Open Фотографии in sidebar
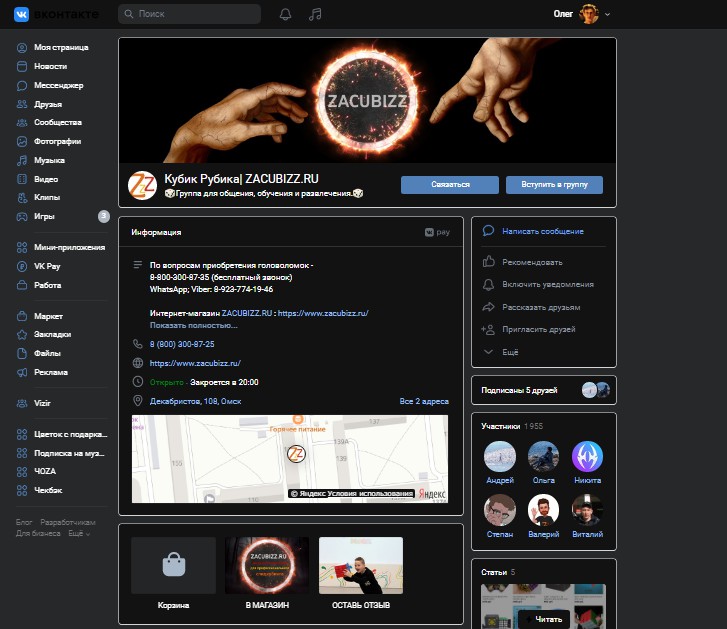Screen dimensions: 727x629 pyautogui.click(x=57, y=141)
